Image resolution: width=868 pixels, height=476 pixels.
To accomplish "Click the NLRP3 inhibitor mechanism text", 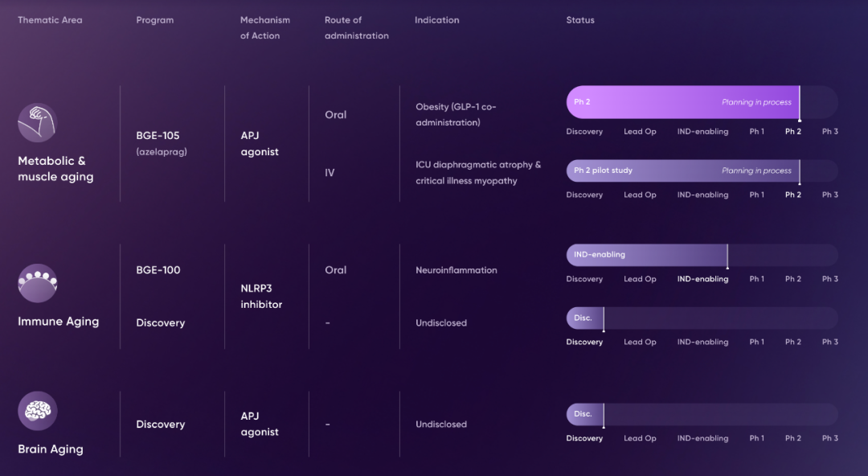I will 261,296.
